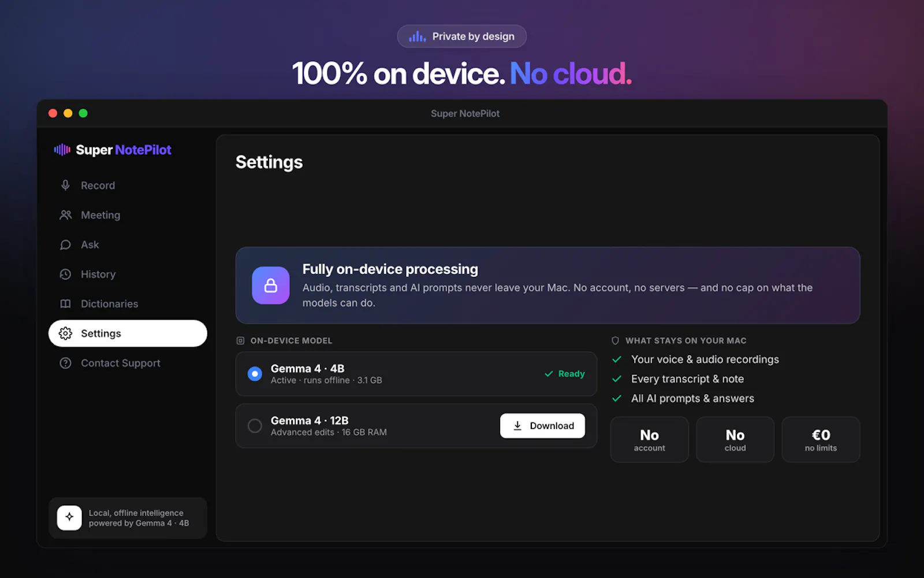The image size is (924, 578).
Task: Download the Gemma 4 · 12B model
Action: point(542,426)
